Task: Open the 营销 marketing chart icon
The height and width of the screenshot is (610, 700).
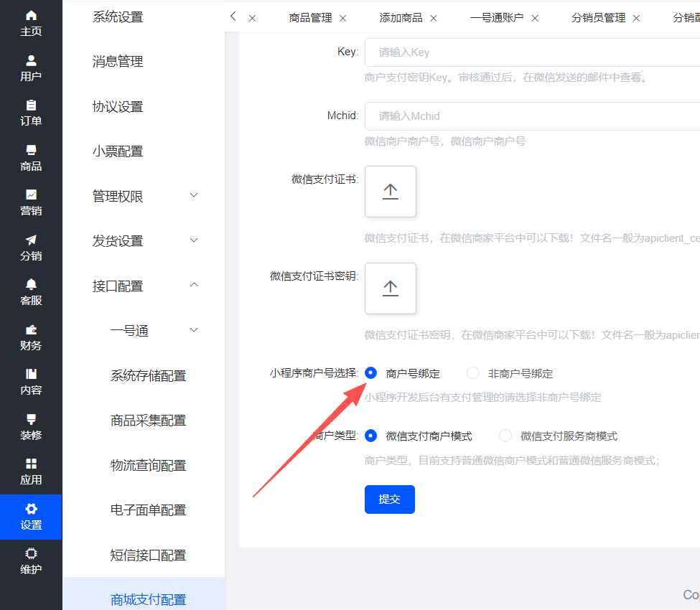Action: (31, 194)
